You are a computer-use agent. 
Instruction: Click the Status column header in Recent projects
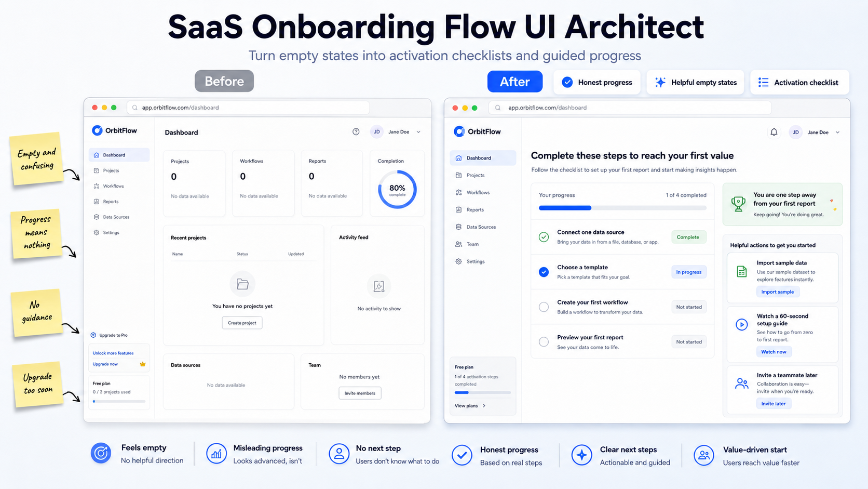click(242, 254)
